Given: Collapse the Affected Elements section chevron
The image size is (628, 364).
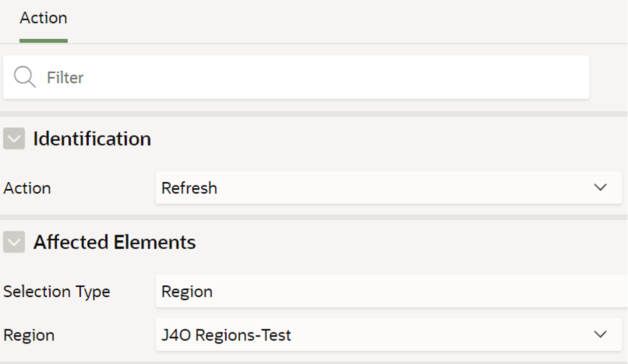Looking at the screenshot, I should [14, 242].
